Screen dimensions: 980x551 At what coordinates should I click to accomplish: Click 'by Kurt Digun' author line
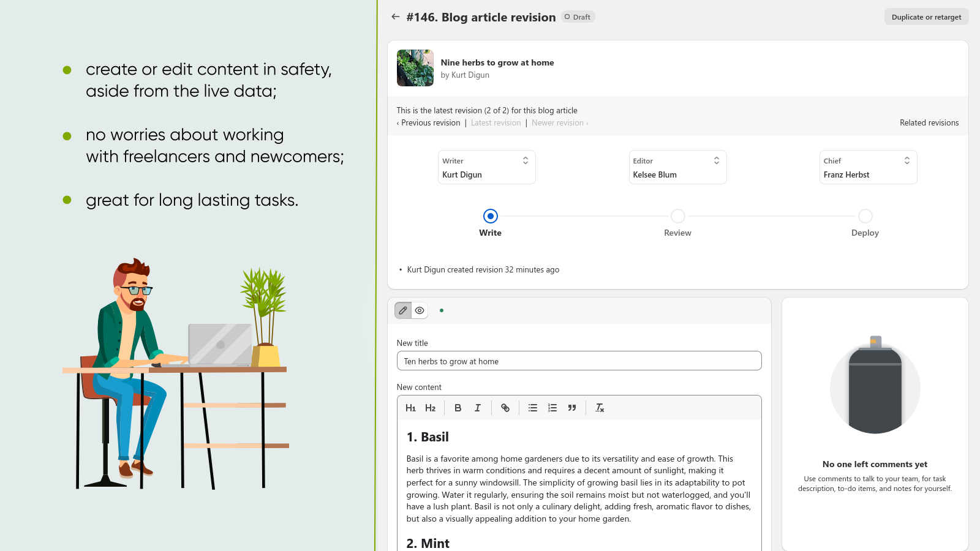click(x=465, y=75)
